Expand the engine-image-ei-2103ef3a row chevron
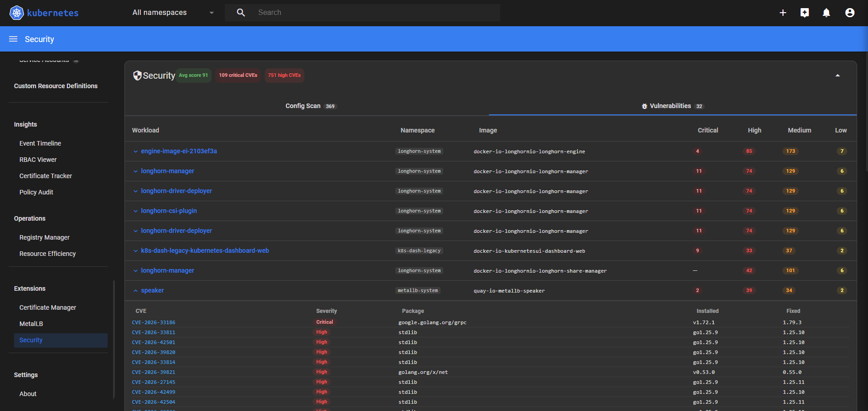The height and width of the screenshot is (411, 868). [x=135, y=151]
